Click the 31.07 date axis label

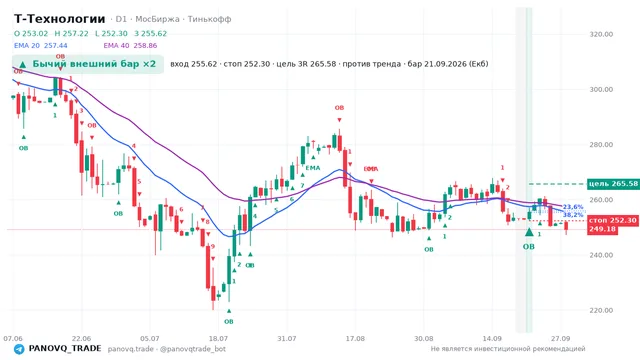point(287,338)
